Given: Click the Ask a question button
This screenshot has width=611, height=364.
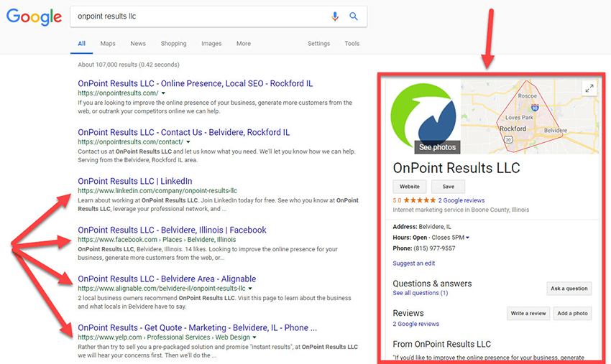Looking at the screenshot, I should (x=569, y=289).
